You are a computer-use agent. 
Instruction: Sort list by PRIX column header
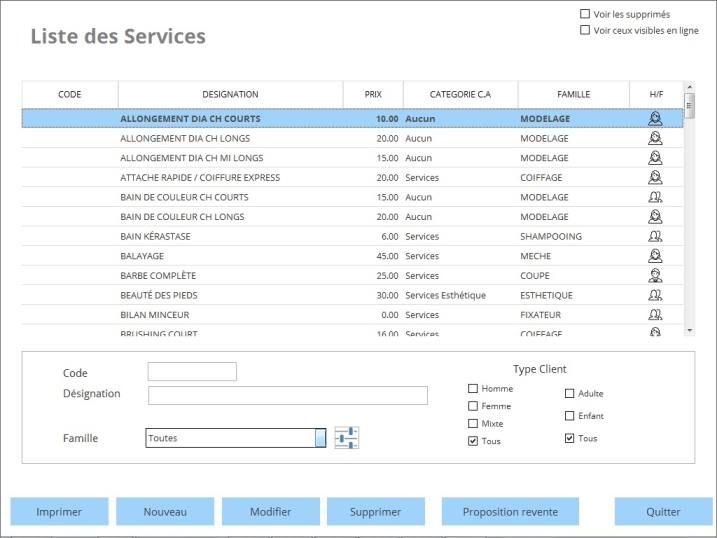[373, 94]
